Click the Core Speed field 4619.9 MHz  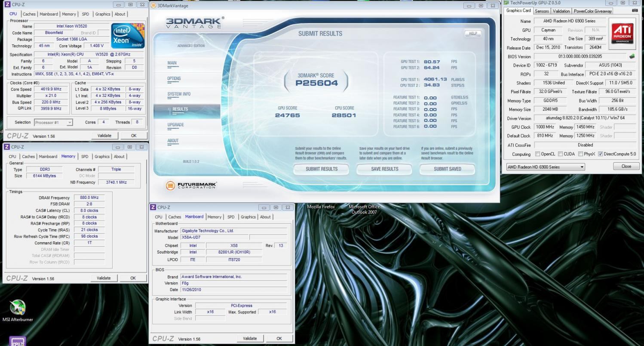(x=52, y=89)
